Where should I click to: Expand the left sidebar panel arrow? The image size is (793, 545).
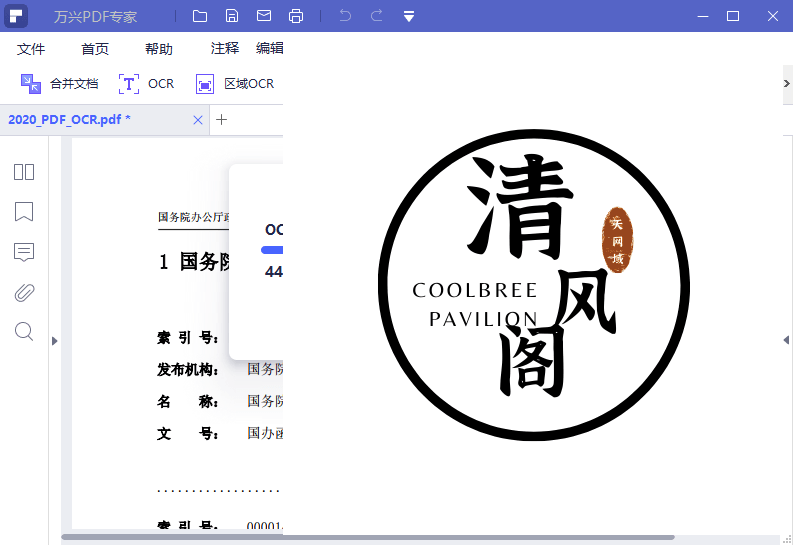point(55,341)
